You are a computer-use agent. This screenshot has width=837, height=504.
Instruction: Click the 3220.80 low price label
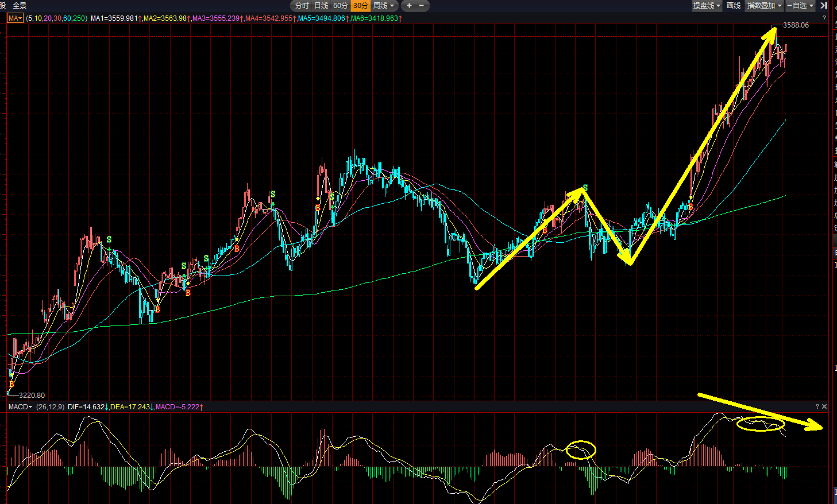point(32,396)
